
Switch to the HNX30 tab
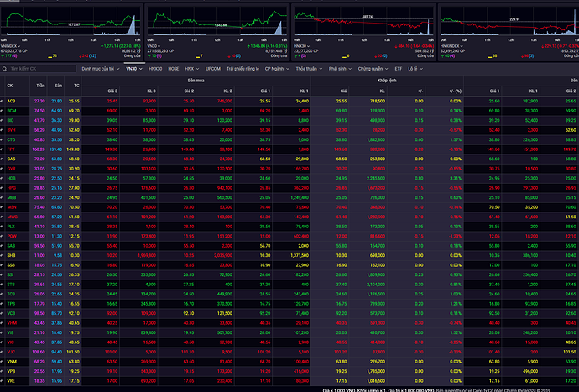point(156,68)
